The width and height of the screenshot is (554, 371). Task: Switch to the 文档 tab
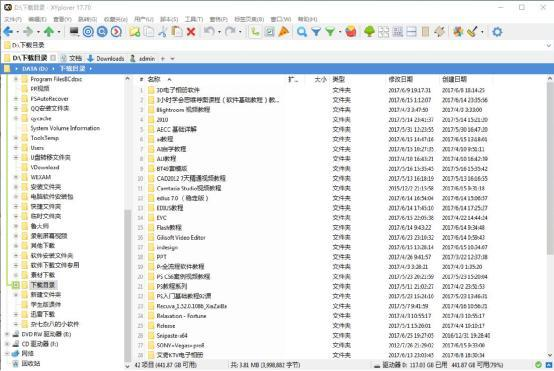71,59
